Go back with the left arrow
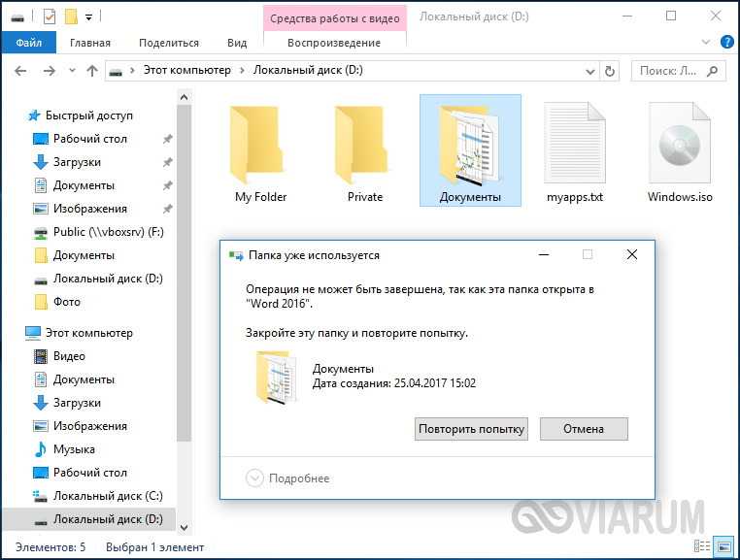 [20, 71]
